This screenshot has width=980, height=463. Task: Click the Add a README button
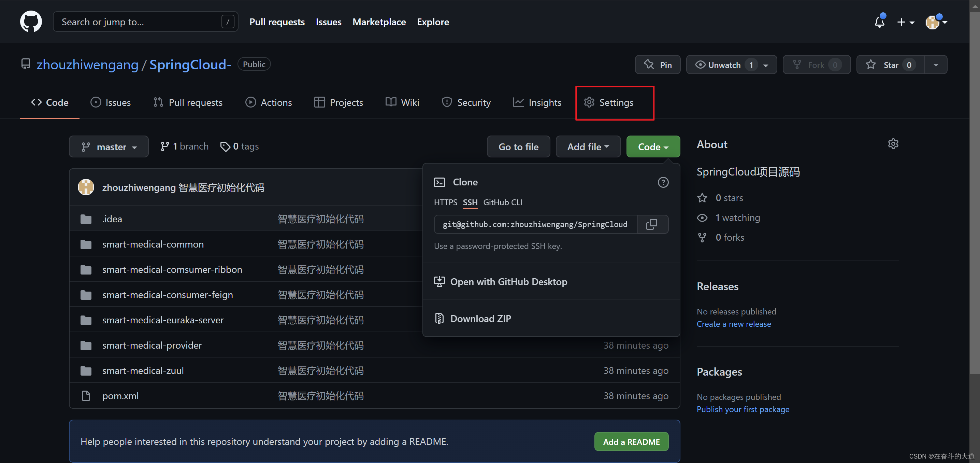click(631, 442)
